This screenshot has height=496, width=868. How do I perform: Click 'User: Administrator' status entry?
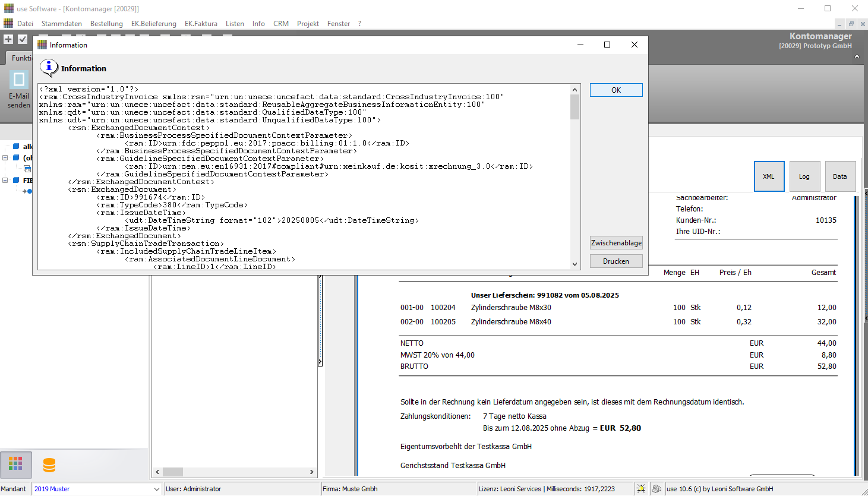point(193,489)
